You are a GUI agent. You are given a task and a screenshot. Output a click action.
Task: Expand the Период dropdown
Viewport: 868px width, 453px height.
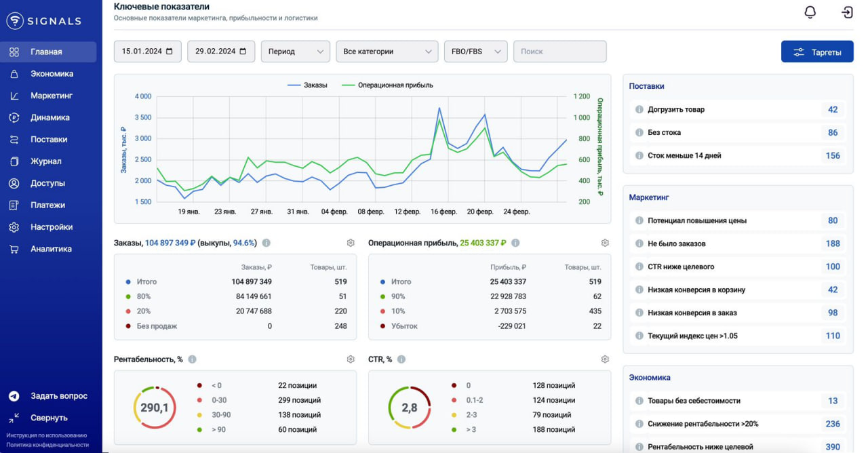point(295,52)
